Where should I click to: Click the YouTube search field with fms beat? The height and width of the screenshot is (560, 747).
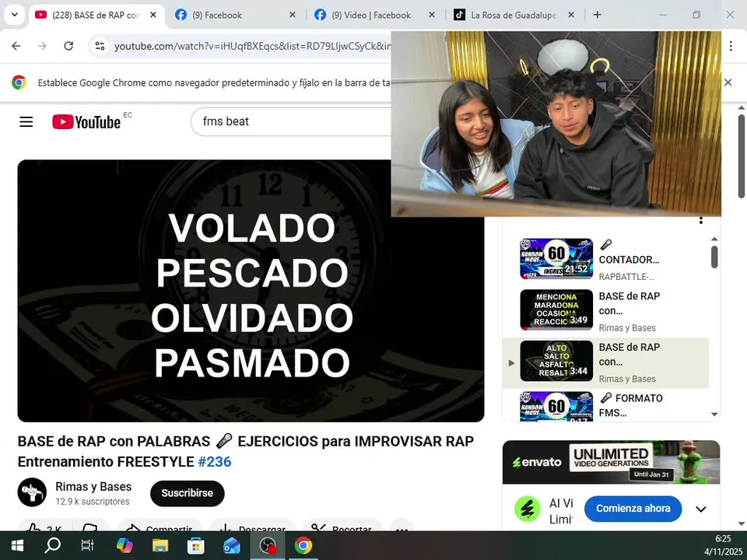(290, 122)
